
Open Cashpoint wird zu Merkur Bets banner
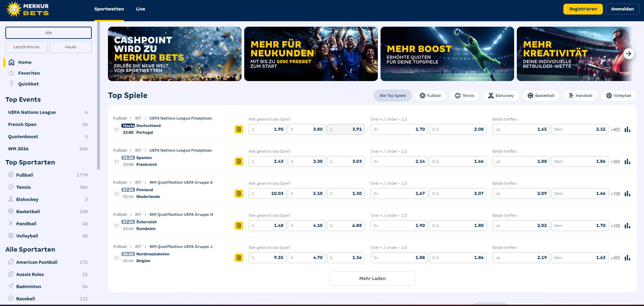(175, 54)
